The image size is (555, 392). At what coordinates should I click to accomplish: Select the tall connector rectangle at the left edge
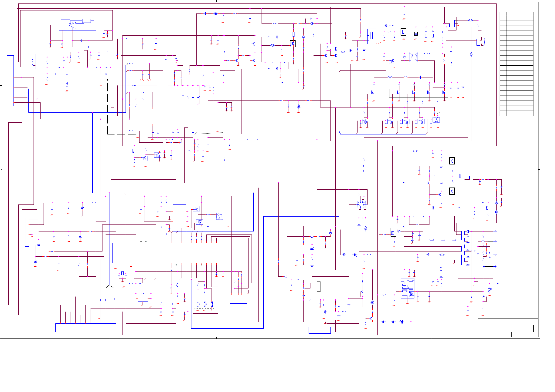point(10,80)
